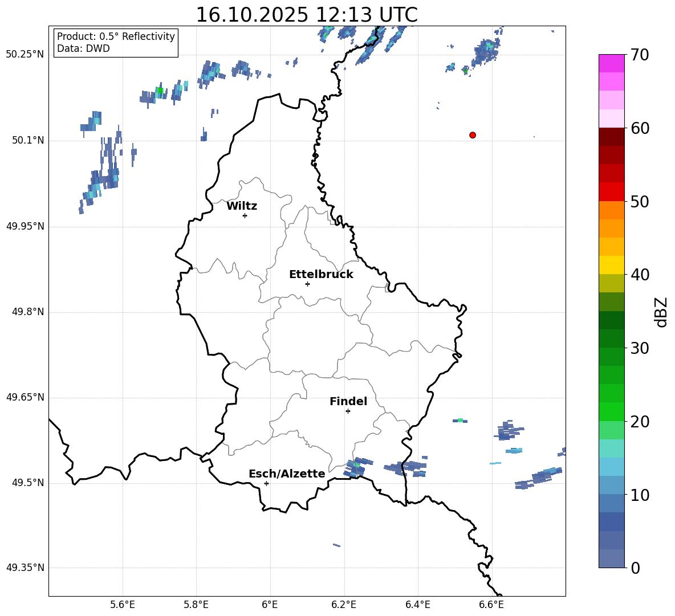Click the Esch/Alzette text label

coord(287,474)
